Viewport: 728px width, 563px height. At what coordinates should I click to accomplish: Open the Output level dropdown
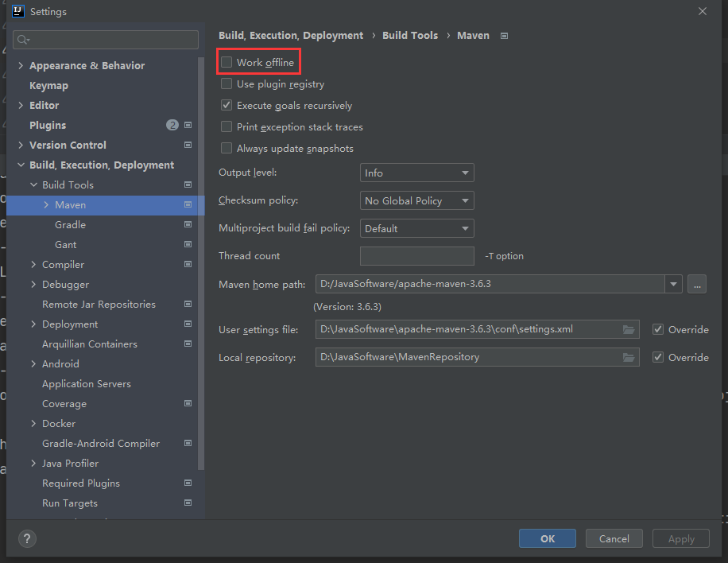pyautogui.click(x=417, y=173)
